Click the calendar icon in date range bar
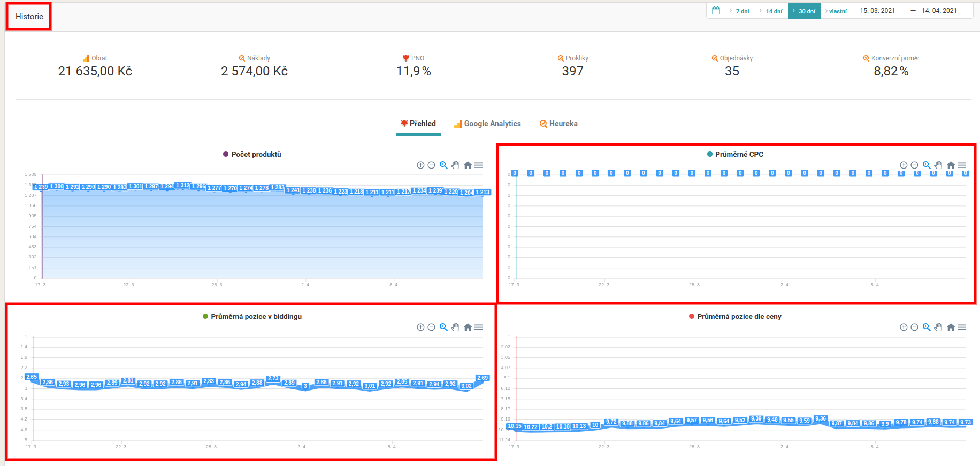This screenshot has height=466, width=980. click(716, 11)
